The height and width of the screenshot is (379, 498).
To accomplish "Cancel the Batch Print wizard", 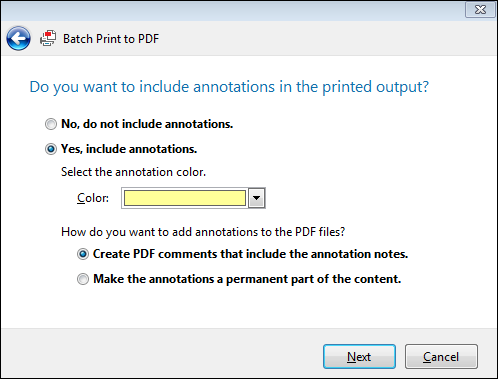I will coord(441,357).
